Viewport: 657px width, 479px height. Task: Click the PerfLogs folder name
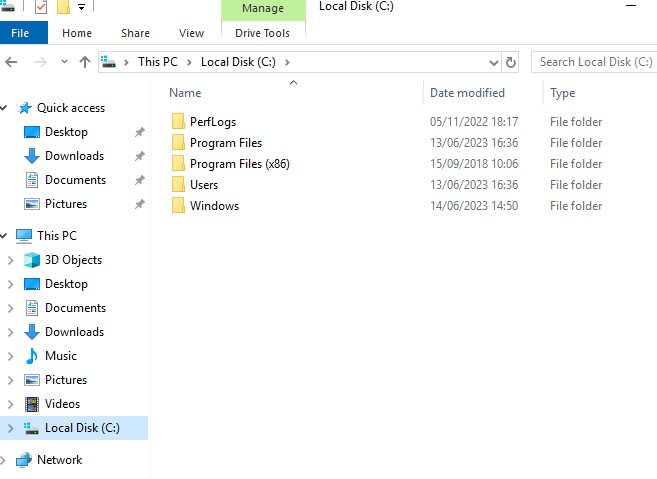click(x=213, y=122)
